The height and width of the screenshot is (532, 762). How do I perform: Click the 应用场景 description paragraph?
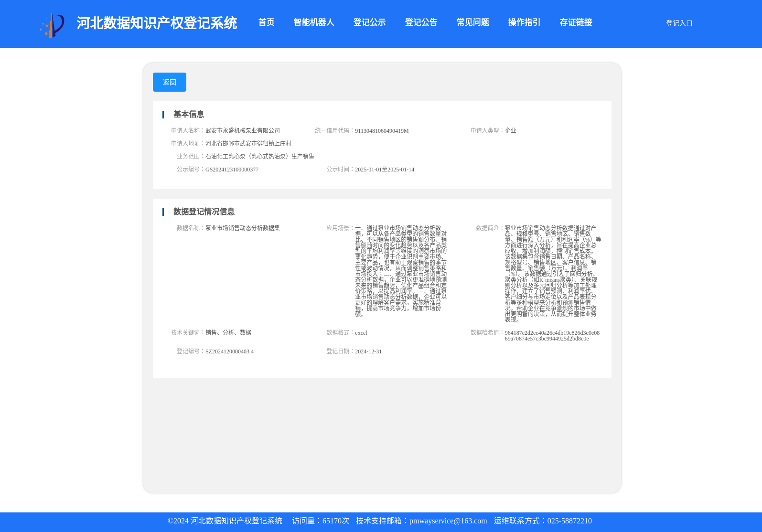pos(401,271)
